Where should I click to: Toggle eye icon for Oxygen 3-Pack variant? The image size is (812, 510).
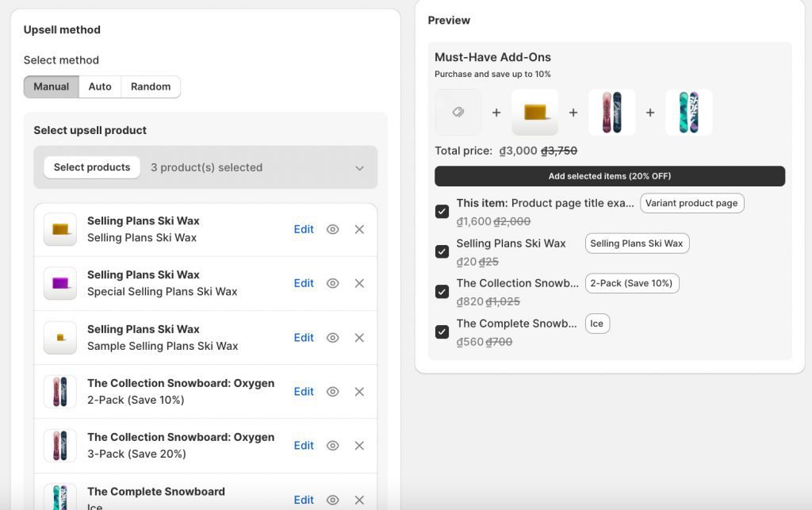click(333, 446)
